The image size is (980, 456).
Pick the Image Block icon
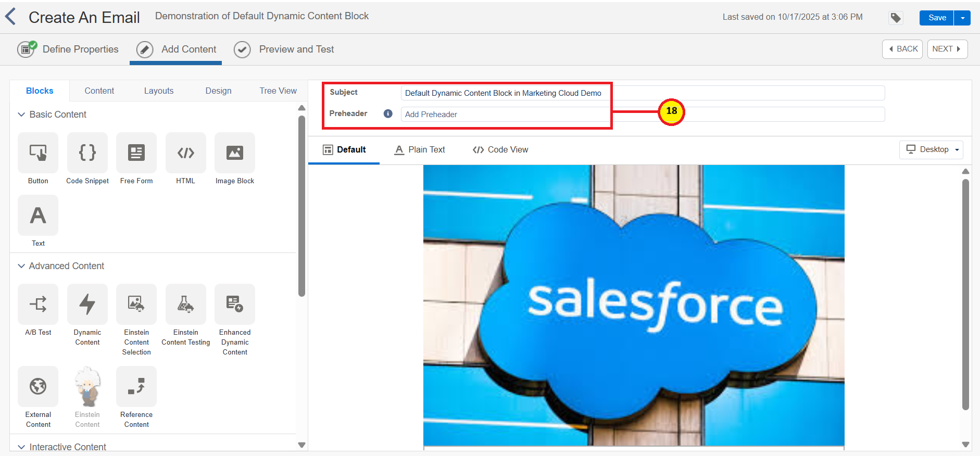[235, 153]
